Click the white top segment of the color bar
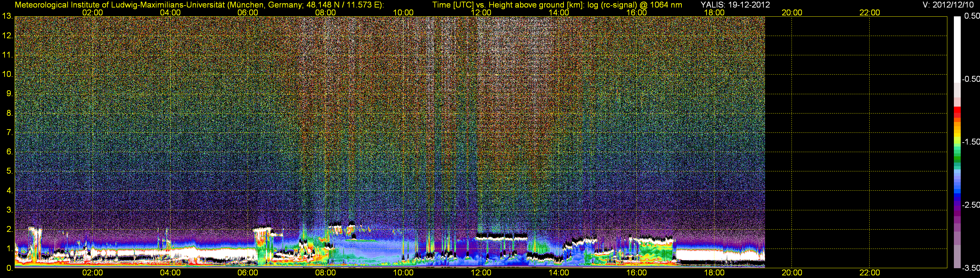 (x=957, y=49)
